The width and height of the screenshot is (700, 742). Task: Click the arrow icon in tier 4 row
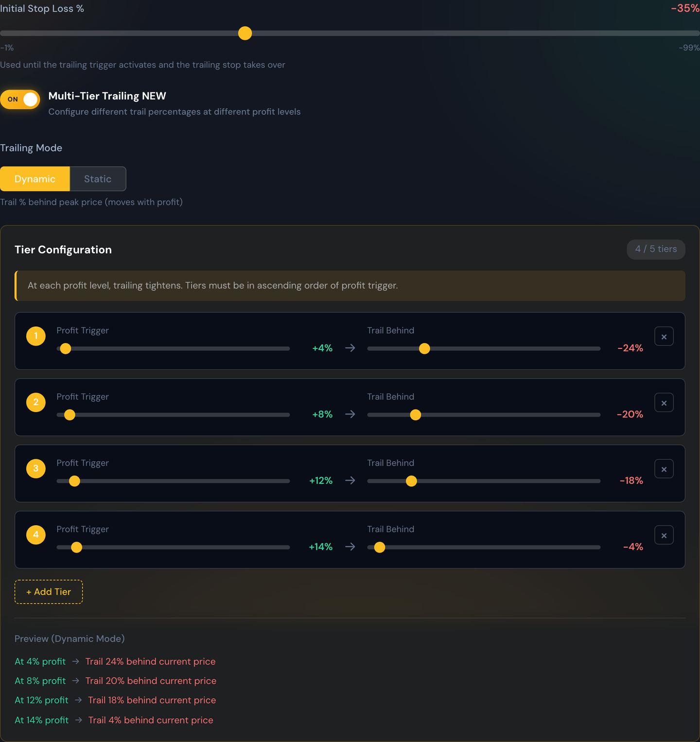350,547
